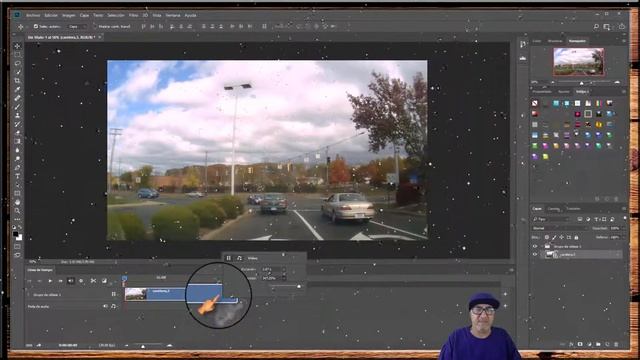Image resolution: width=640 pixels, height=360 pixels.
Task: Open the search icon in options bar
Action: tap(596, 27)
